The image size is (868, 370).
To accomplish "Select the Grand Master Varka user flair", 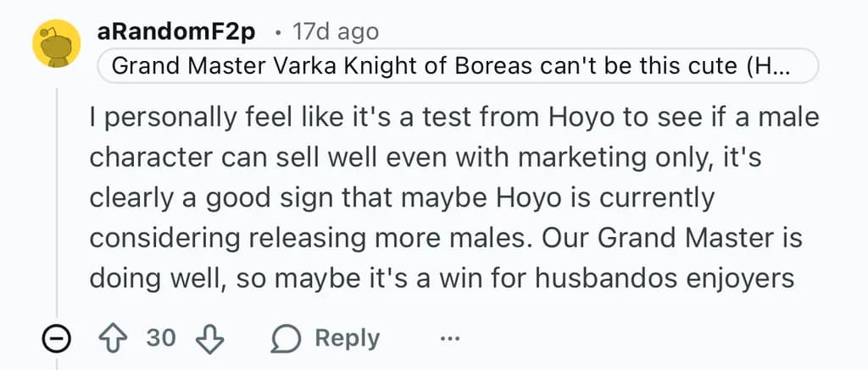I will (458, 66).
